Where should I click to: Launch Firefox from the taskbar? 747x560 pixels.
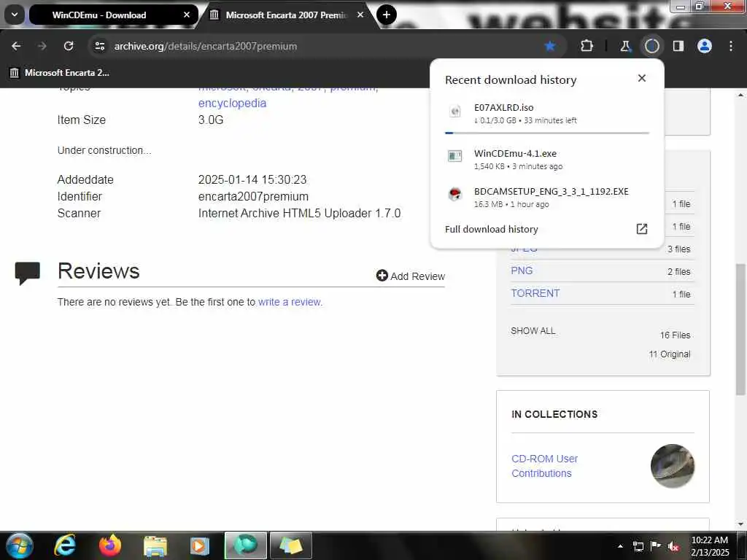pyautogui.click(x=110, y=545)
